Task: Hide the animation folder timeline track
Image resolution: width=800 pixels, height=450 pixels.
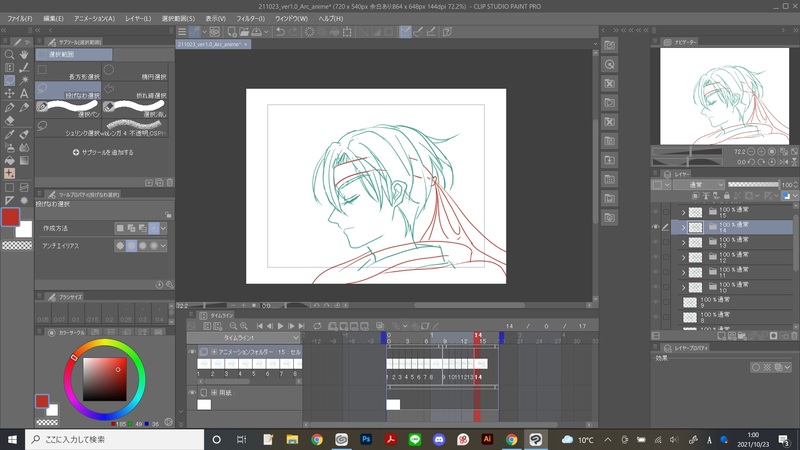Action: 192,352
